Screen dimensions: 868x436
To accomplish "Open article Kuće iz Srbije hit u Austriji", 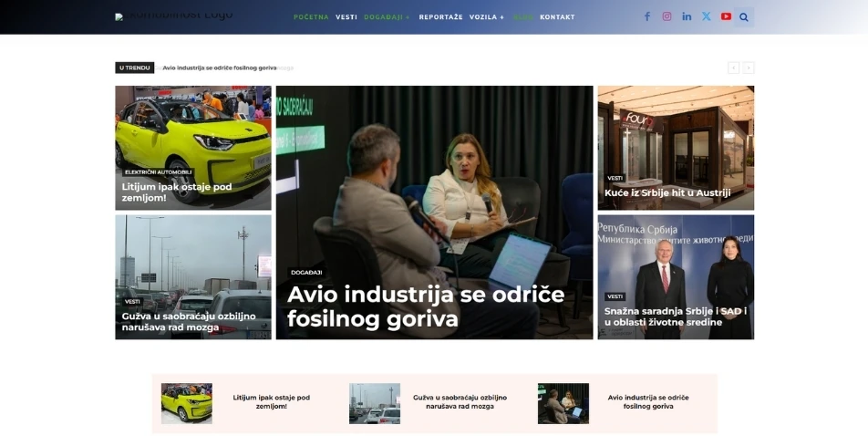I will pos(667,192).
